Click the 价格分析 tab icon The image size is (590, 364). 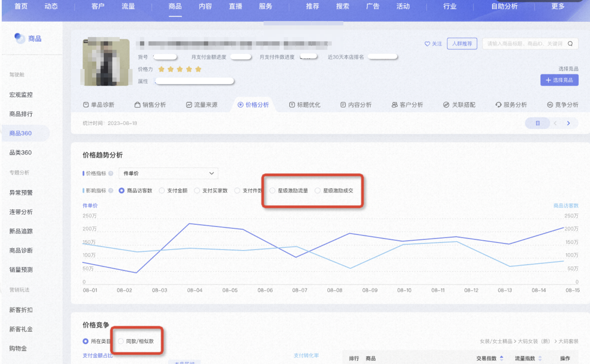[x=240, y=105]
